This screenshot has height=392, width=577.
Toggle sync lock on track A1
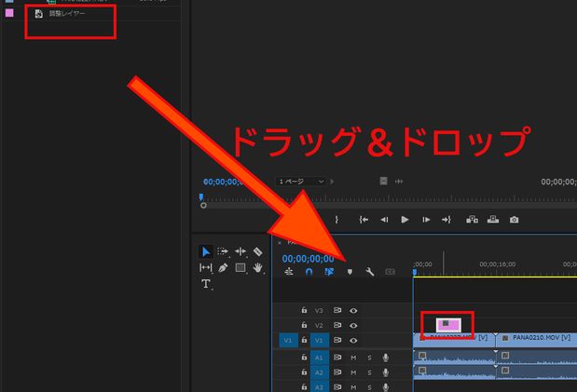click(337, 358)
